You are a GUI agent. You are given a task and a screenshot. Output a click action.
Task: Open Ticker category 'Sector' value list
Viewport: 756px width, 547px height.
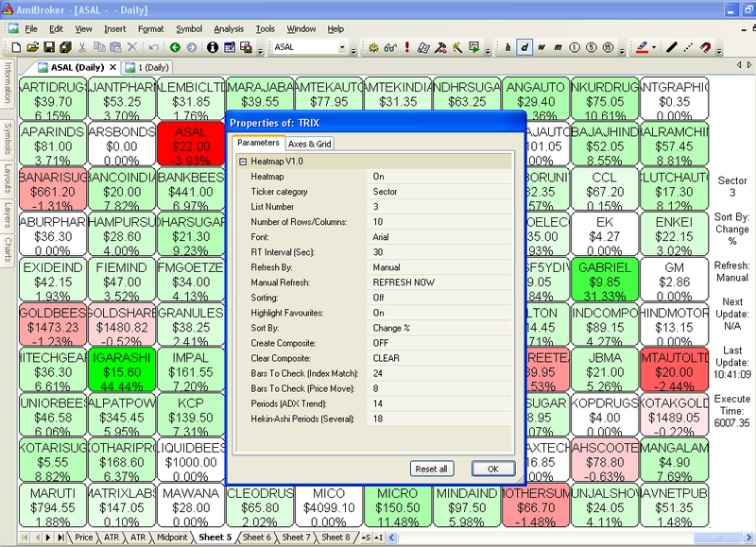click(438, 192)
